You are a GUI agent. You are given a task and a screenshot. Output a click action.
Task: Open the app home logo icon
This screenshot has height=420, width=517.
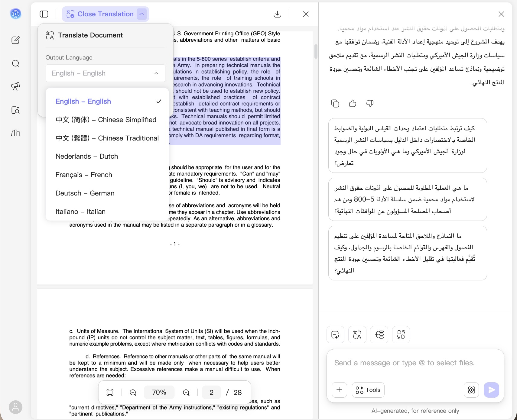point(15,14)
